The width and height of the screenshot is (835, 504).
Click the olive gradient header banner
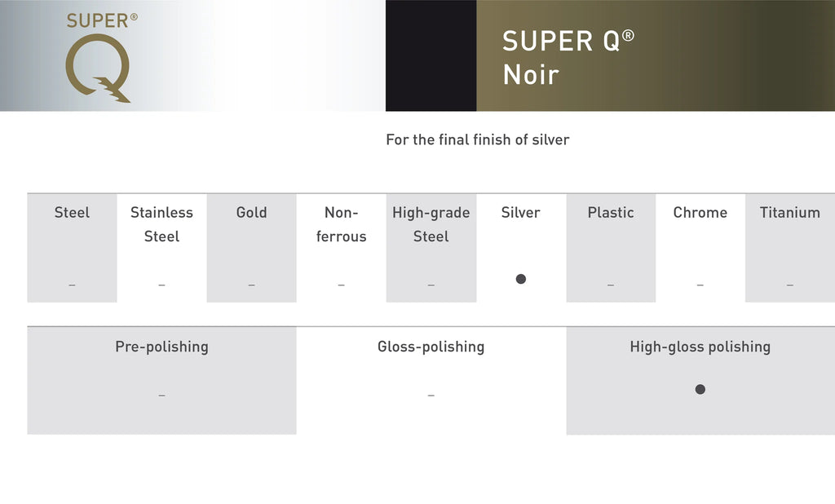pos(656,55)
